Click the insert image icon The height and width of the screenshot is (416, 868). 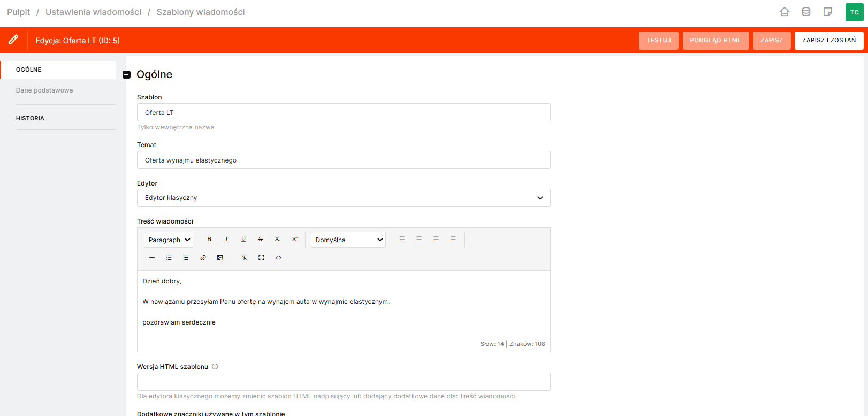[x=220, y=258]
